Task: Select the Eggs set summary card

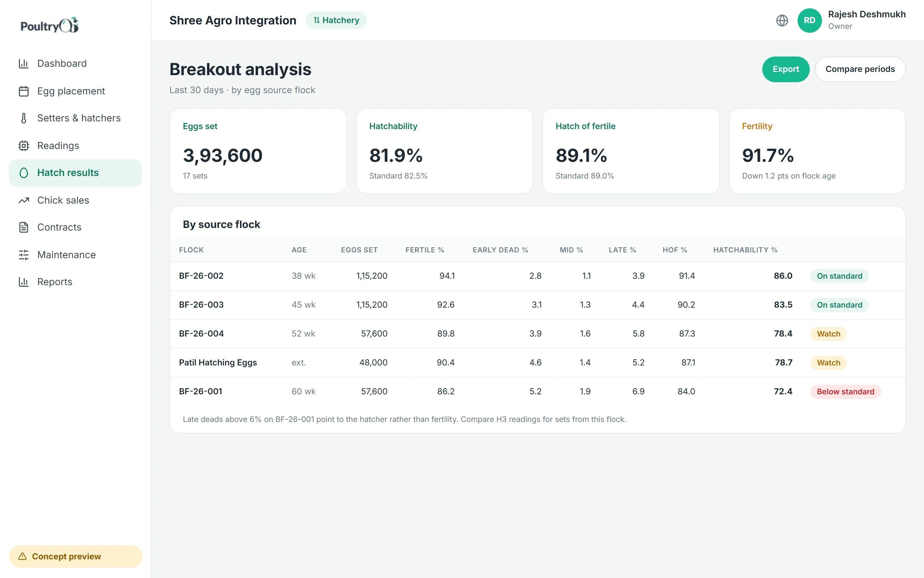Action: (258, 151)
